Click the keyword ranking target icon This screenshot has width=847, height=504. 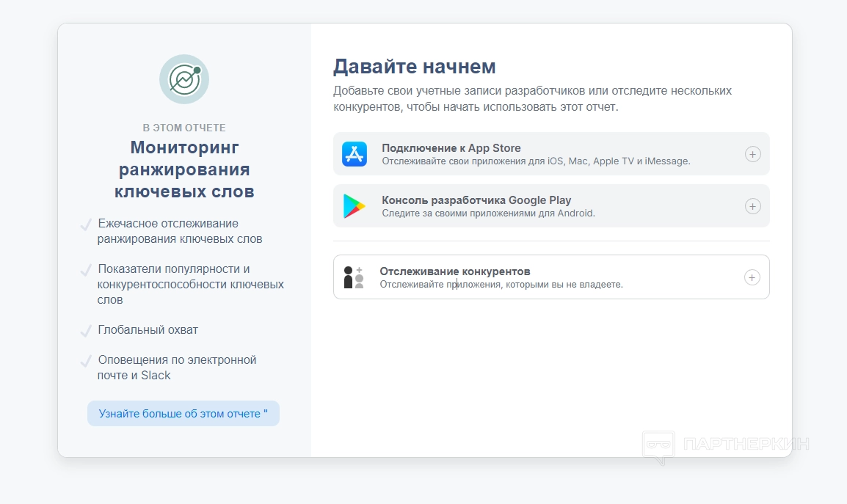pyautogui.click(x=184, y=79)
